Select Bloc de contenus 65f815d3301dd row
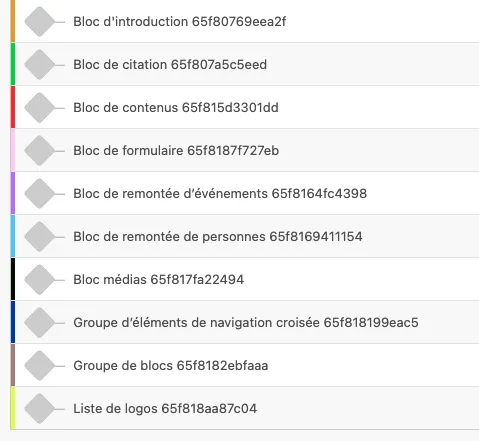 click(247, 107)
